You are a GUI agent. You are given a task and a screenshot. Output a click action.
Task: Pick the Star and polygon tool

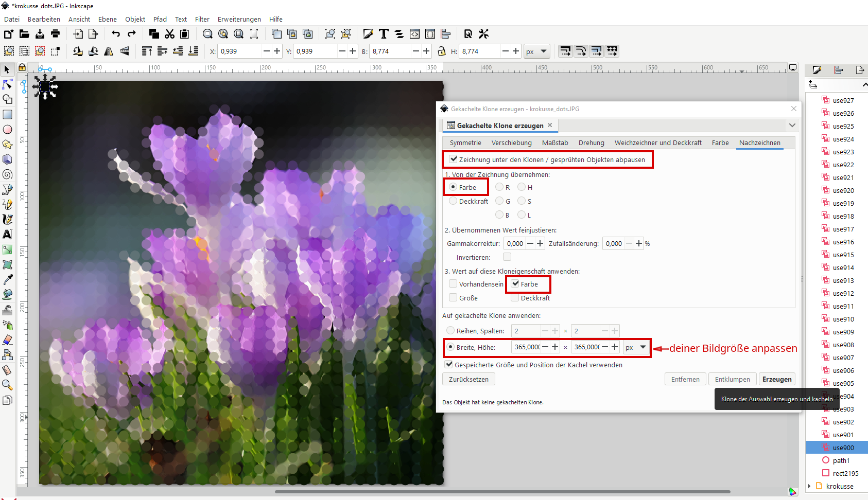[7, 145]
